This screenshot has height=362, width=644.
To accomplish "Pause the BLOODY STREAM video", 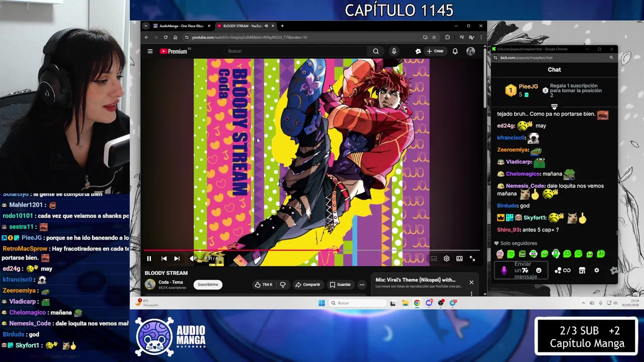I will pyautogui.click(x=149, y=258).
